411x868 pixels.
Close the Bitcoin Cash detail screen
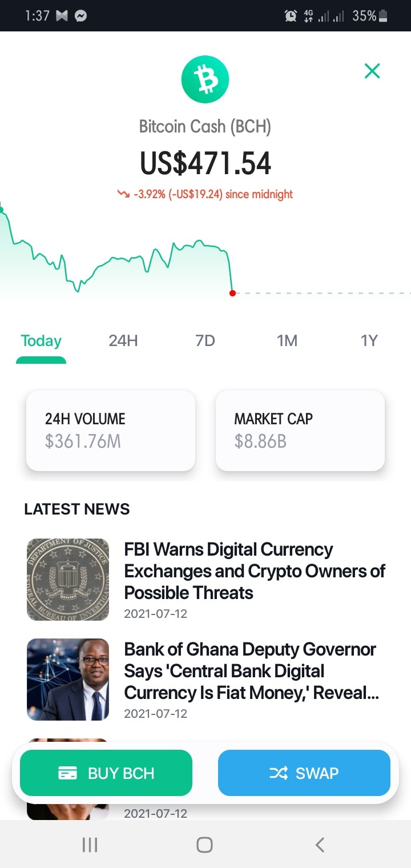(x=372, y=71)
